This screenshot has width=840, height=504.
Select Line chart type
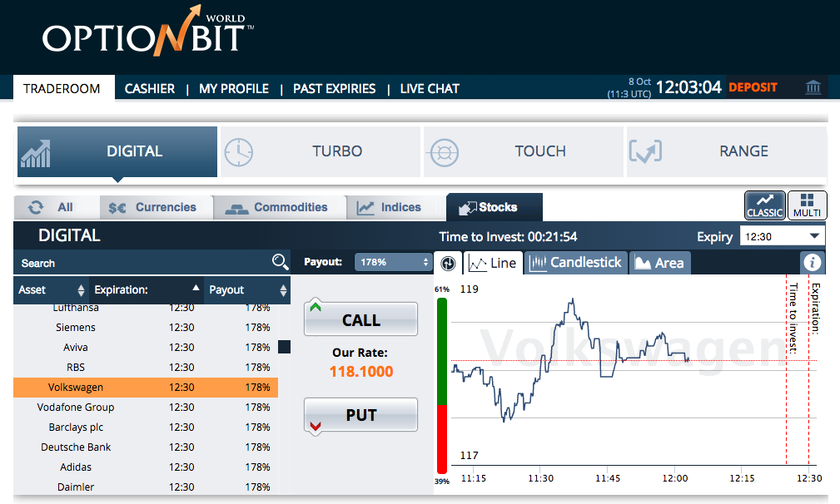pos(492,263)
